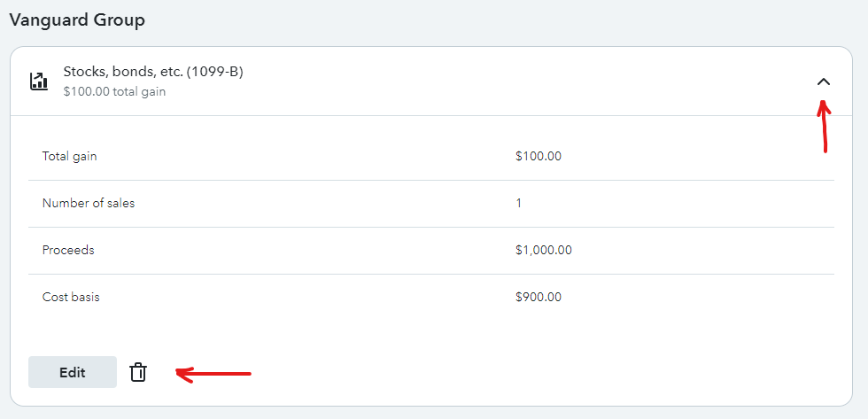Delete the 1099-B entry with trash icon
Viewport: 868px width, 419px height.
[137, 373]
